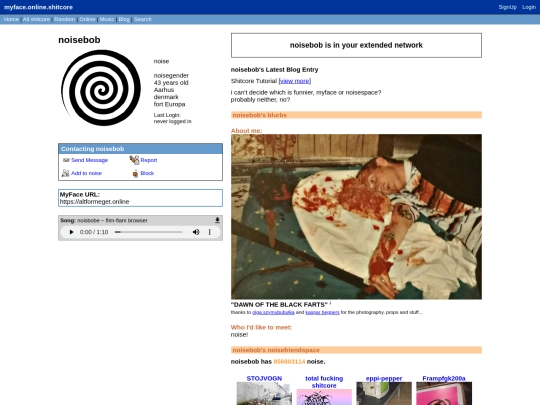This screenshot has height=405, width=540.
Task: Click noisebob's Latest Blog Entry heading
Action: click(274, 70)
